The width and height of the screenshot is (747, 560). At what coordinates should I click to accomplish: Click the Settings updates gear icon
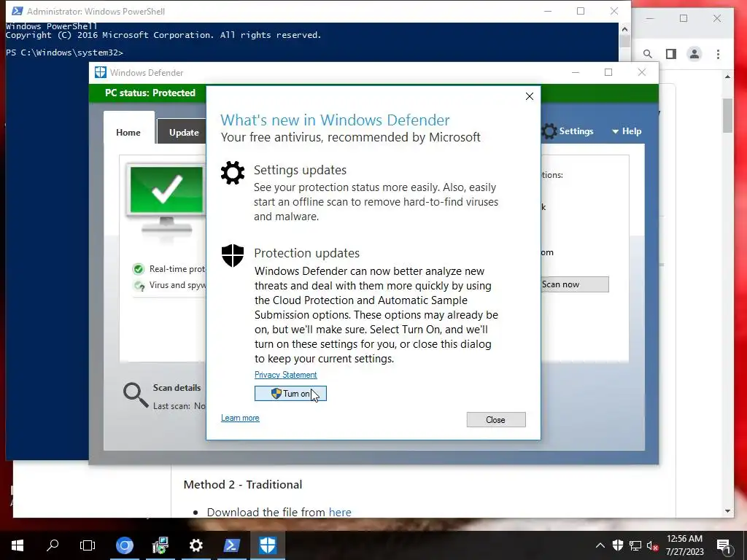pos(233,172)
